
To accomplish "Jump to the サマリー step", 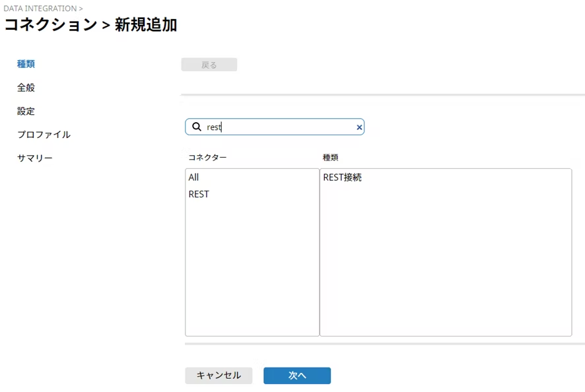I will tap(34, 158).
